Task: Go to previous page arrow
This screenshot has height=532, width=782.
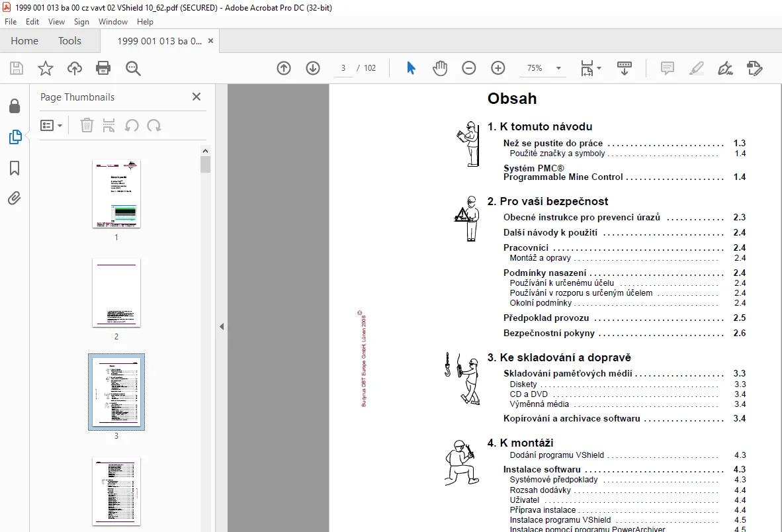Action: tap(284, 67)
